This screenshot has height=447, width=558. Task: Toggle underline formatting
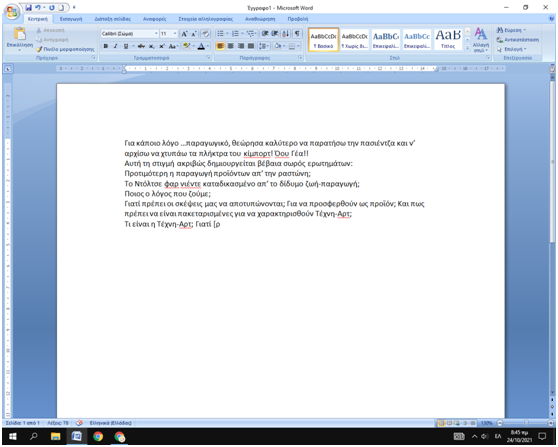click(126, 46)
